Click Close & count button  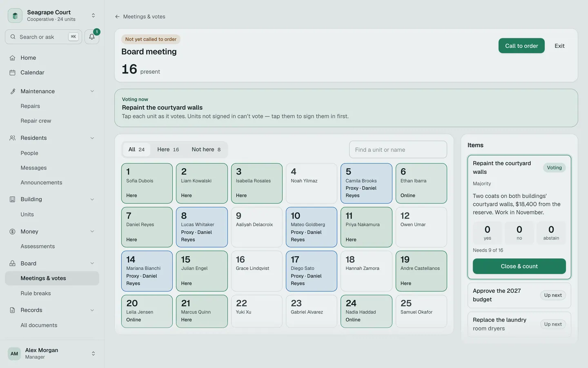tap(519, 266)
